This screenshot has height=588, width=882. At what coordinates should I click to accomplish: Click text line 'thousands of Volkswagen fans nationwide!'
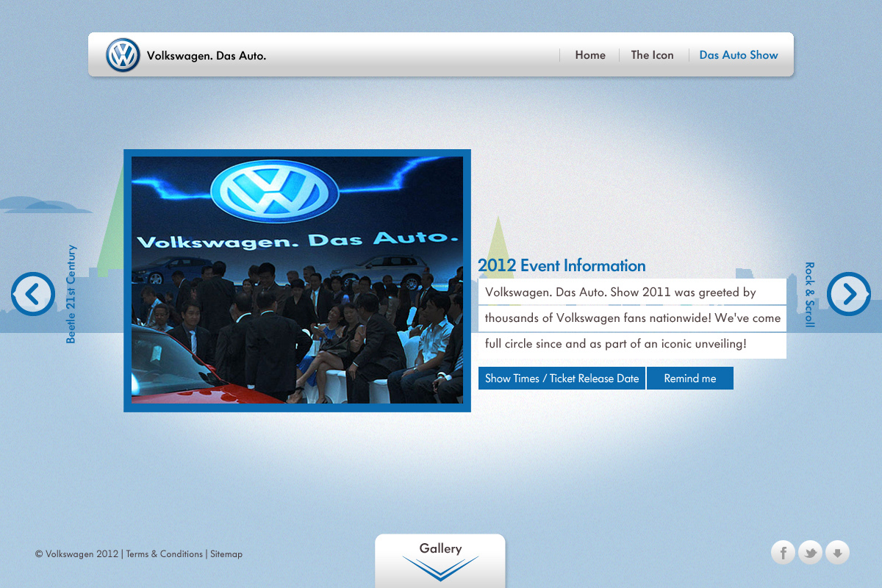click(x=598, y=318)
